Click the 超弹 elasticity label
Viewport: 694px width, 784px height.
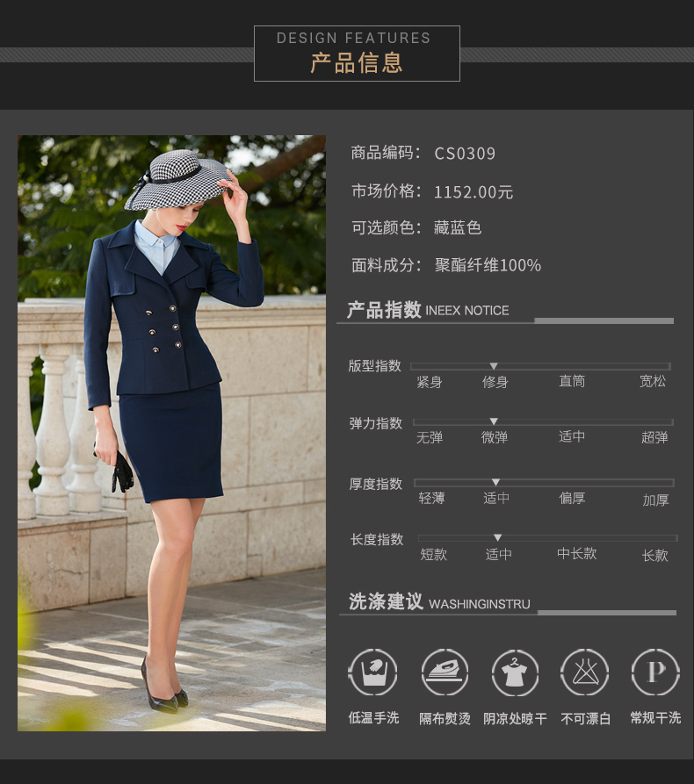tap(654, 437)
